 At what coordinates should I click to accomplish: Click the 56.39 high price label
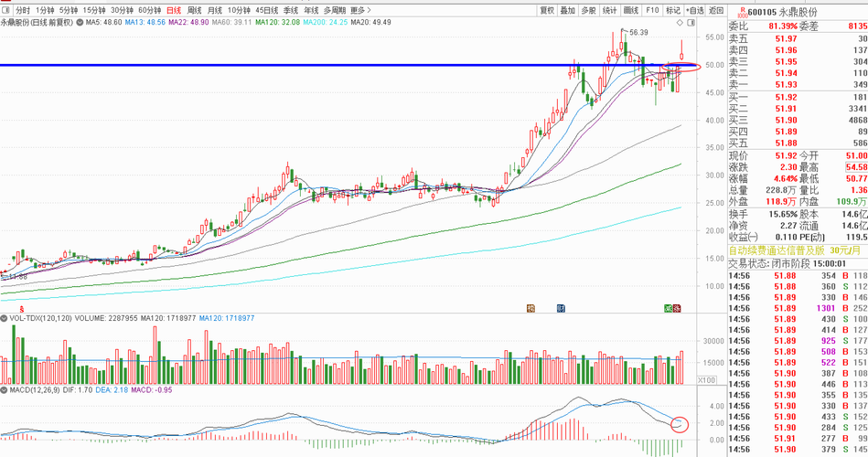click(x=638, y=33)
